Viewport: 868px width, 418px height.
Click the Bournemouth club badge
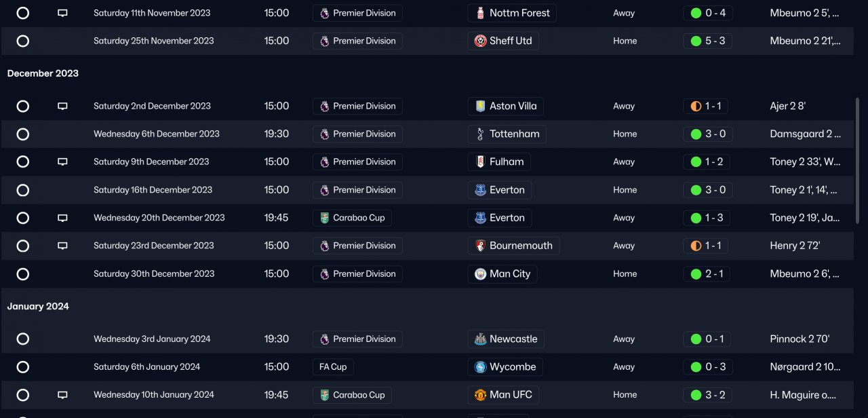(x=480, y=246)
